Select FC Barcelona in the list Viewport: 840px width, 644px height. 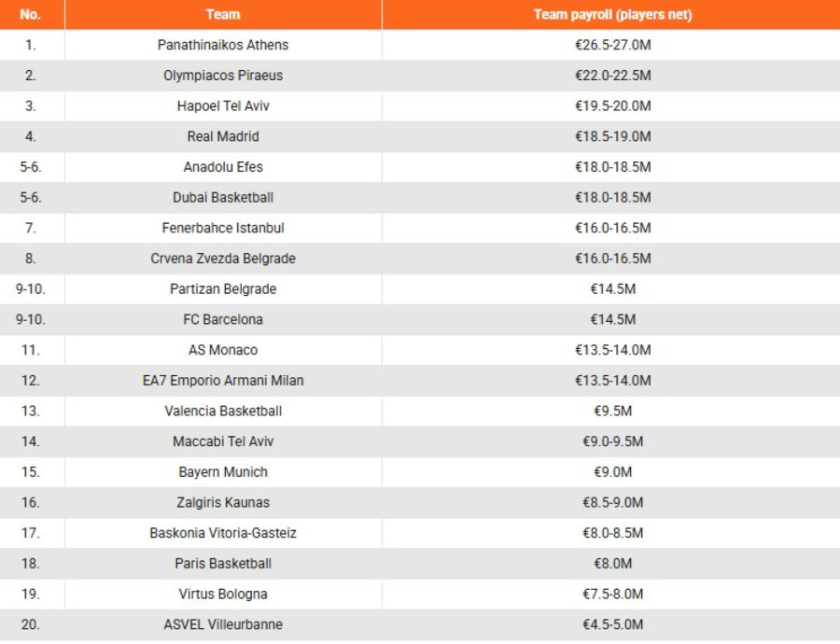223,319
